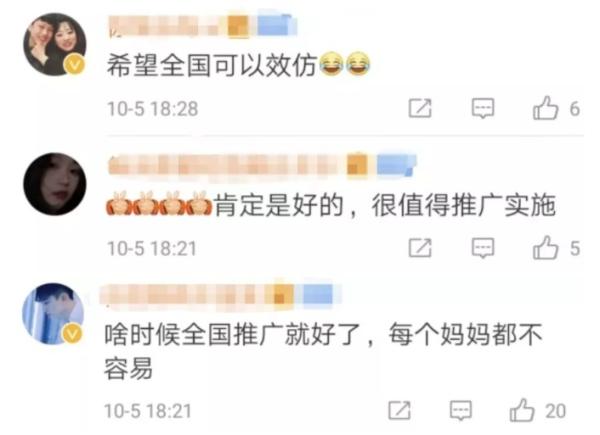Image resolution: width=600 pixels, height=435 pixels.
Task: Reply to the 每个妈妈都不容易 comment
Action: [461, 411]
